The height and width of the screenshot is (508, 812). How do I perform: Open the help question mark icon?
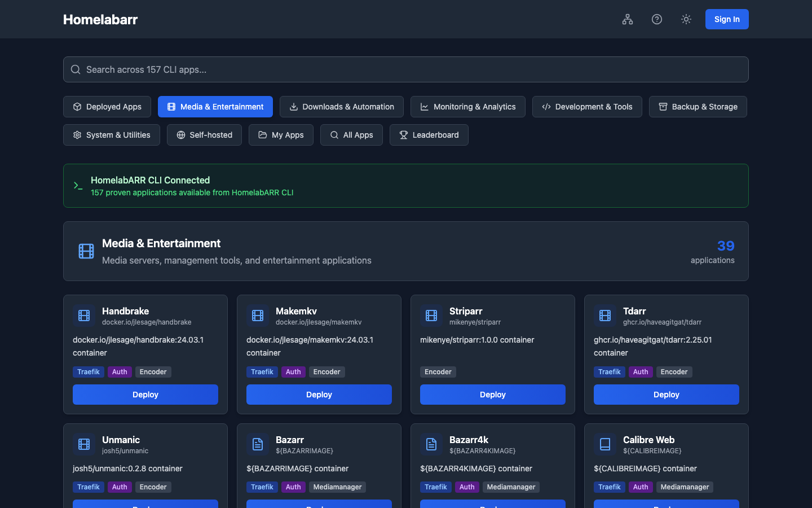click(657, 19)
